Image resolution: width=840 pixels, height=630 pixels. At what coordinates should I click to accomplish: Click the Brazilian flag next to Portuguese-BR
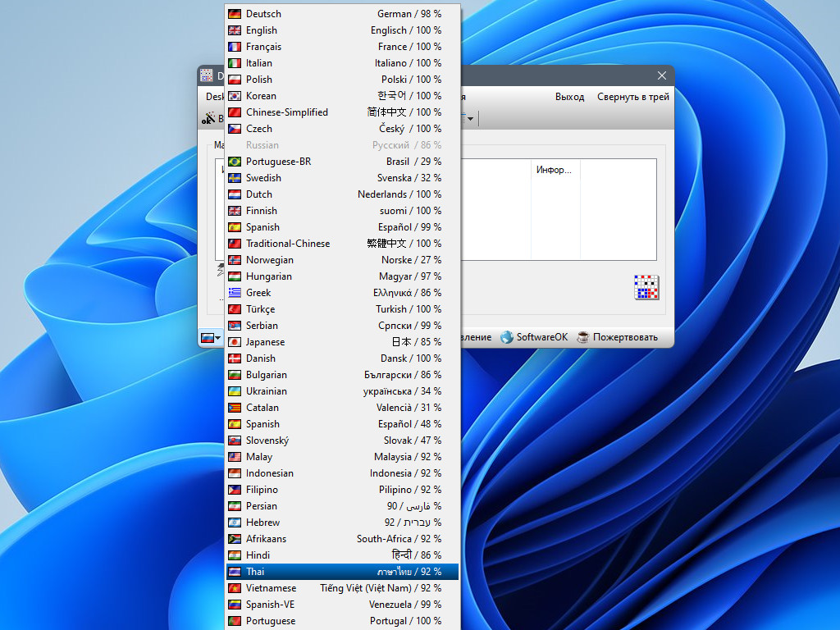[234, 162]
